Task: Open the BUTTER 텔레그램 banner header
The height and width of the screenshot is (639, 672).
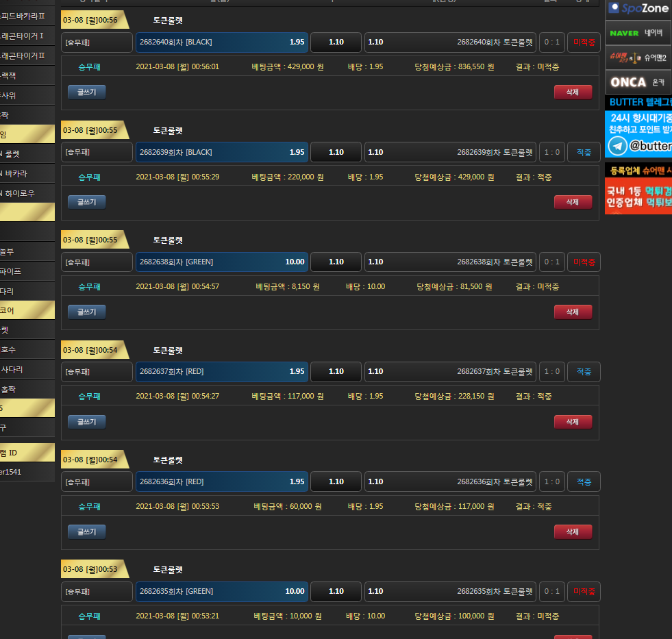Action: click(638, 103)
